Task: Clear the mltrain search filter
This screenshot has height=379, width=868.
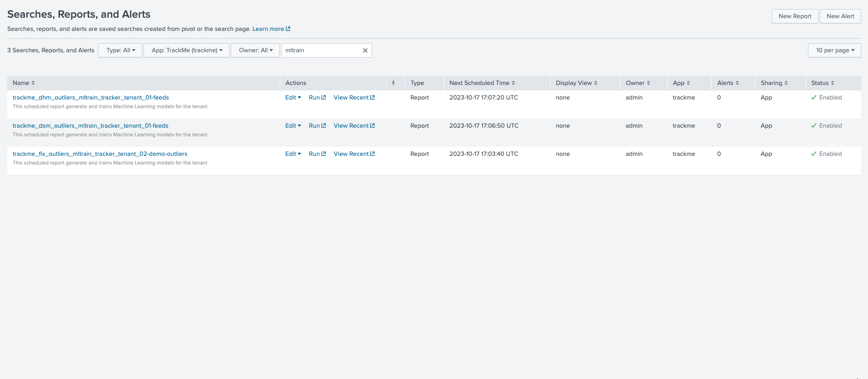Action: (x=365, y=50)
